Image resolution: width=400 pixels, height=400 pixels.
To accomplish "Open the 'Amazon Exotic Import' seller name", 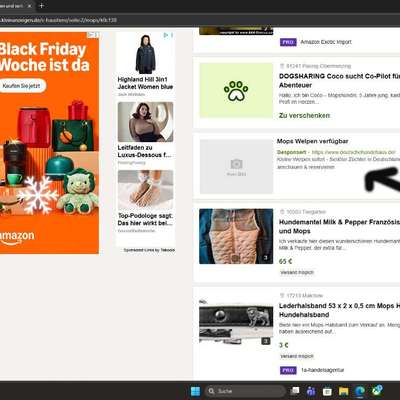I will pos(326,42).
